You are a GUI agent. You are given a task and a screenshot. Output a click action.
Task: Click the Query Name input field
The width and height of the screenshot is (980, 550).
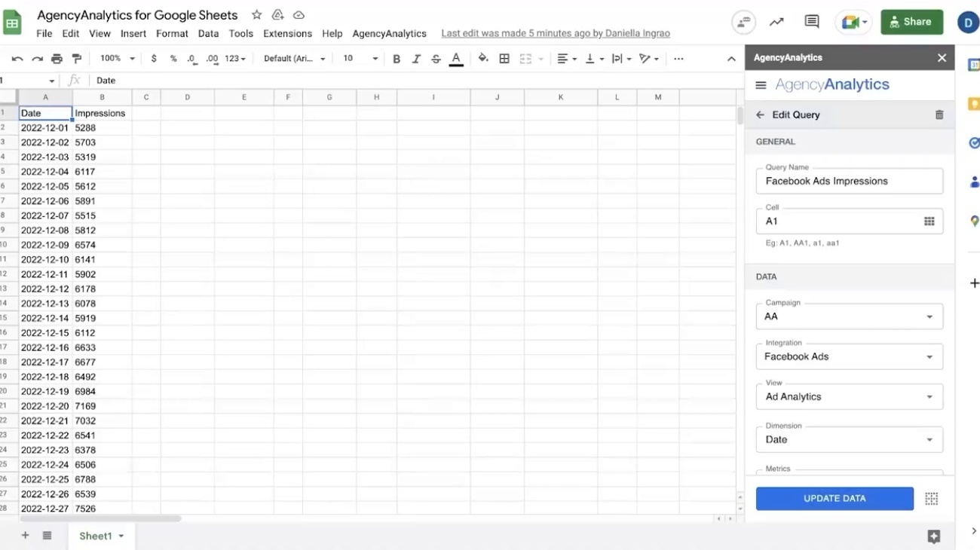[x=850, y=181]
